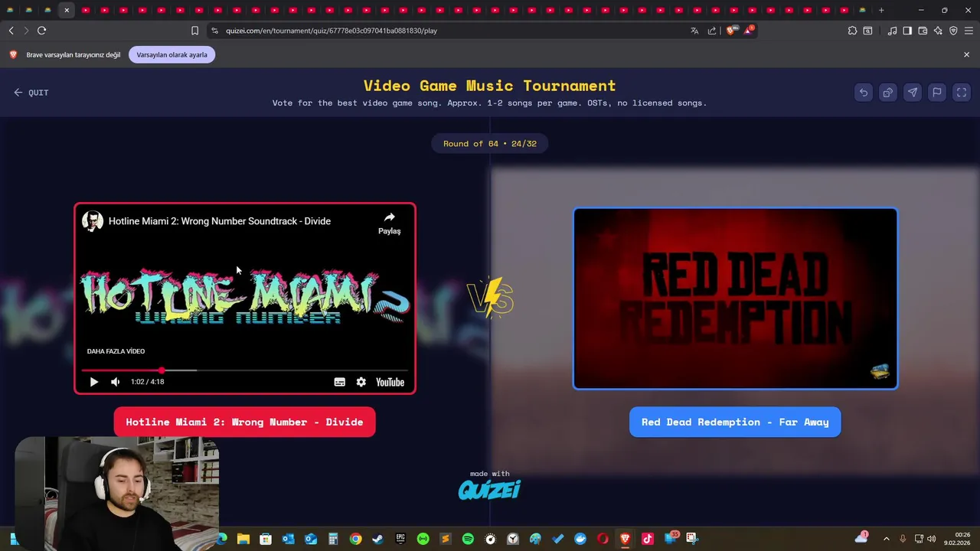
Task: Open Brave Wallet icon
Action: (x=923, y=31)
